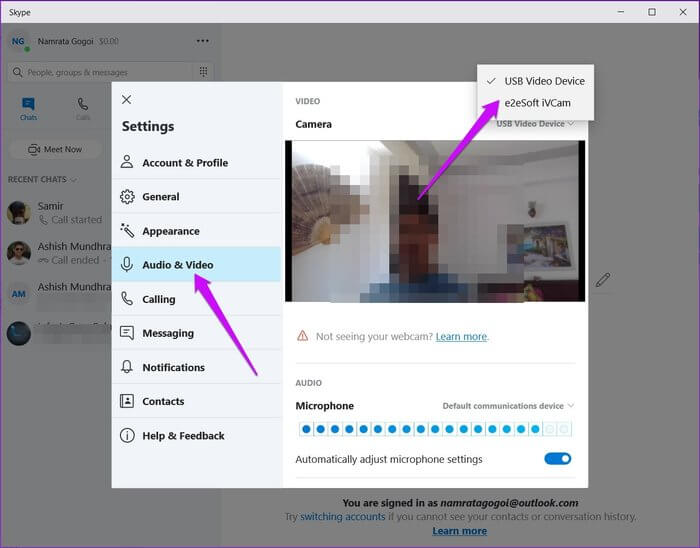
Task: Click the pencil edit icon
Action: [603, 280]
